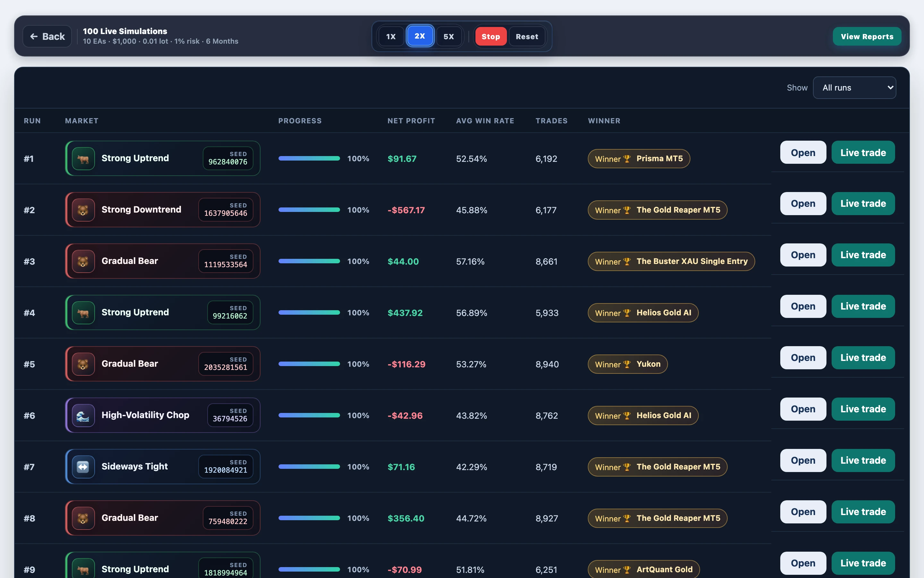Click the trophy icon in run #7 winner badge
924x578 pixels.
627,467
